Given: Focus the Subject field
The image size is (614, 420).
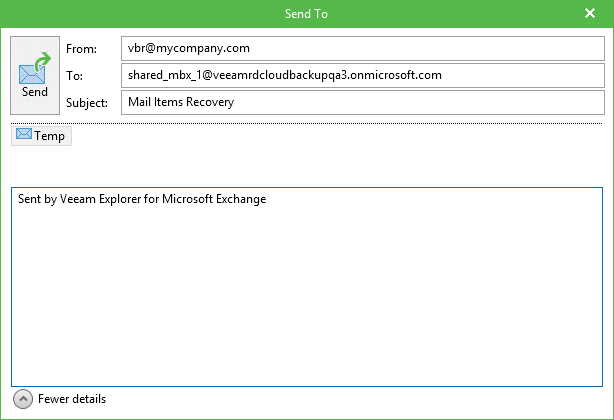Looking at the screenshot, I should (x=363, y=102).
